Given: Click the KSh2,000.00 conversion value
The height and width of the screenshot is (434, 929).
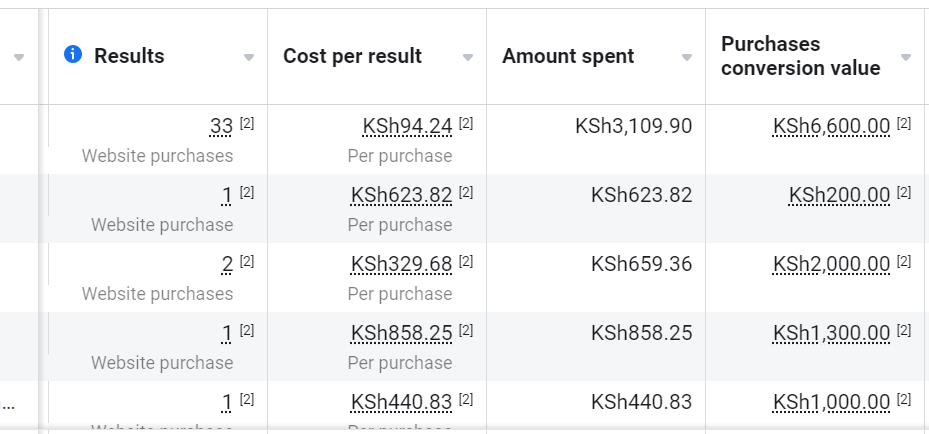Looking at the screenshot, I should click(x=831, y=264).
